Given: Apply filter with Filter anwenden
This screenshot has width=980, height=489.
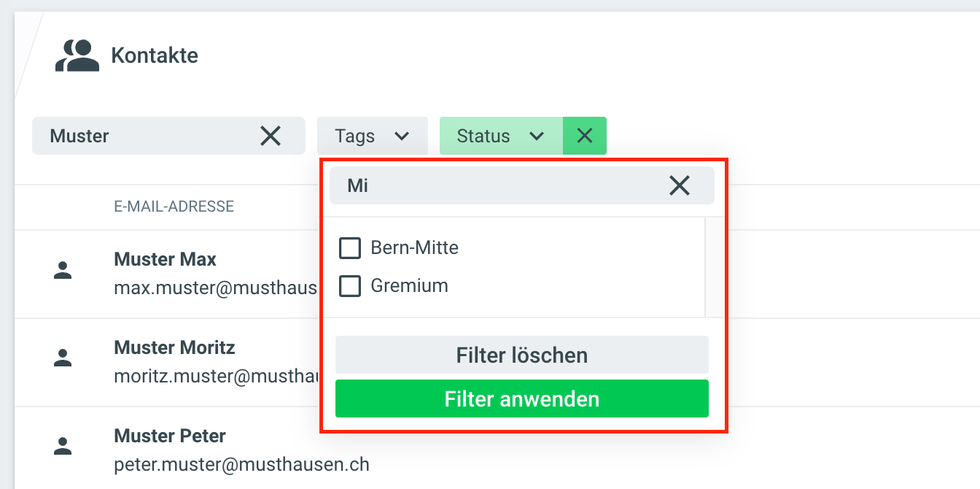Looking at the screenshot, I should coord(521,399).
